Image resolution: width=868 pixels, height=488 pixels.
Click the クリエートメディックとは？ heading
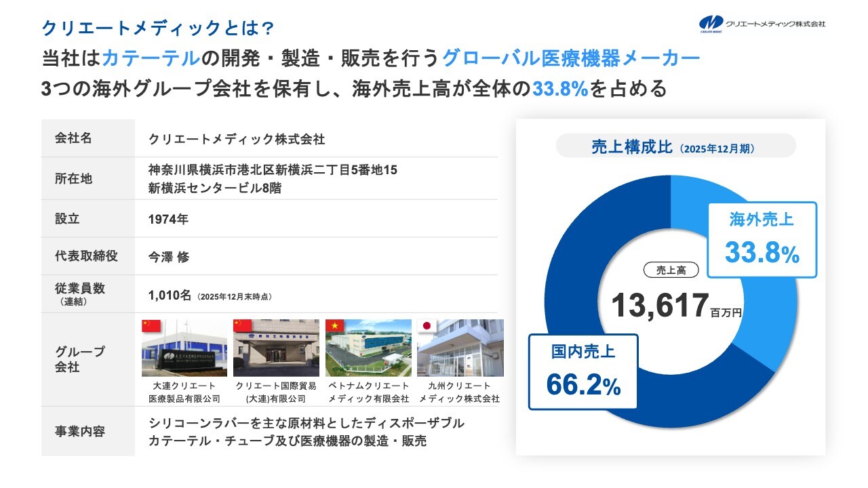pos(157,28)
